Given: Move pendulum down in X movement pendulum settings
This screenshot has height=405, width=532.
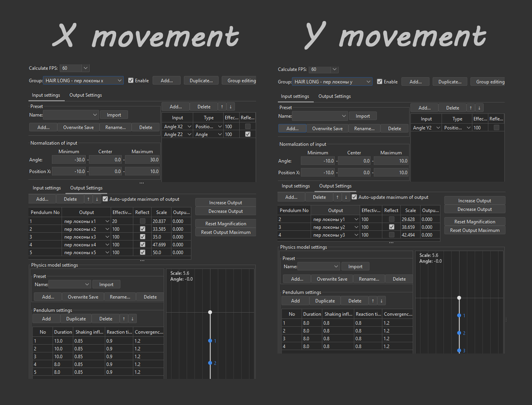Looking at the screenshot, I should 133,319.
